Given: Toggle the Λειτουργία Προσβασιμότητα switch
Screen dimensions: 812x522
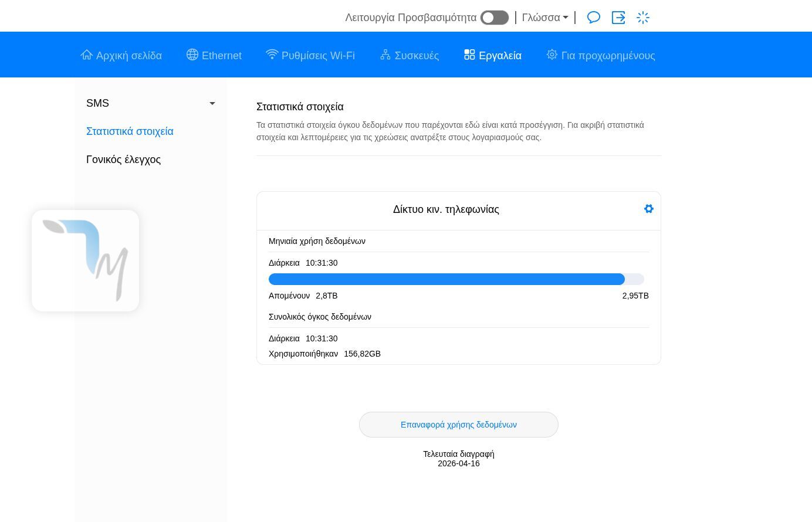Looking at the screenshot, I should tap(494, 18).
